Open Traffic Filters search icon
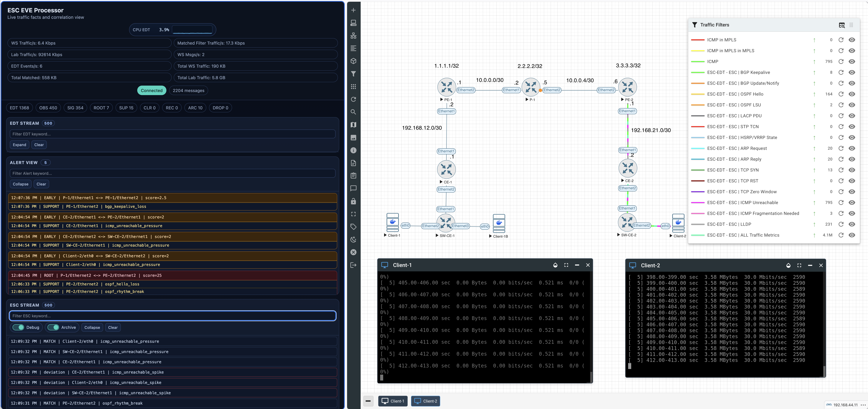868x409 pixels. point(841,25)
